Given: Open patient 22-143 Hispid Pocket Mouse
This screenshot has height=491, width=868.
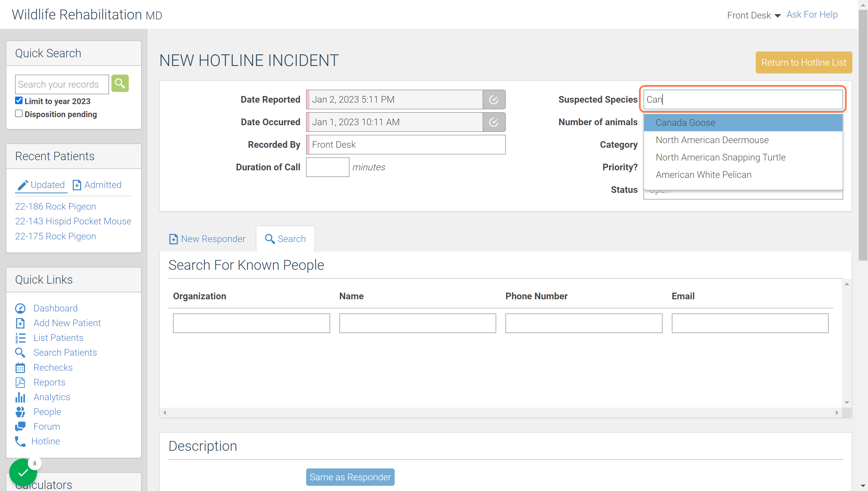Looking at the screenshot, I should [73, 221].
